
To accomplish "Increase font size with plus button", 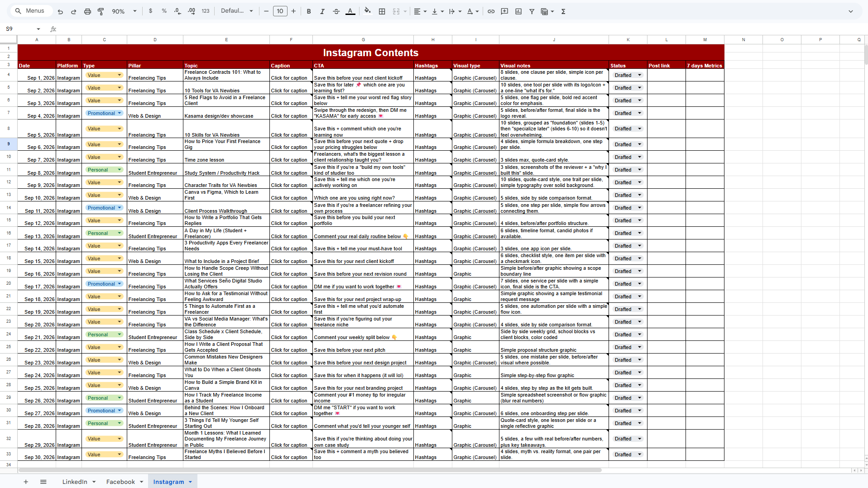I will click(x=293, y=11).
